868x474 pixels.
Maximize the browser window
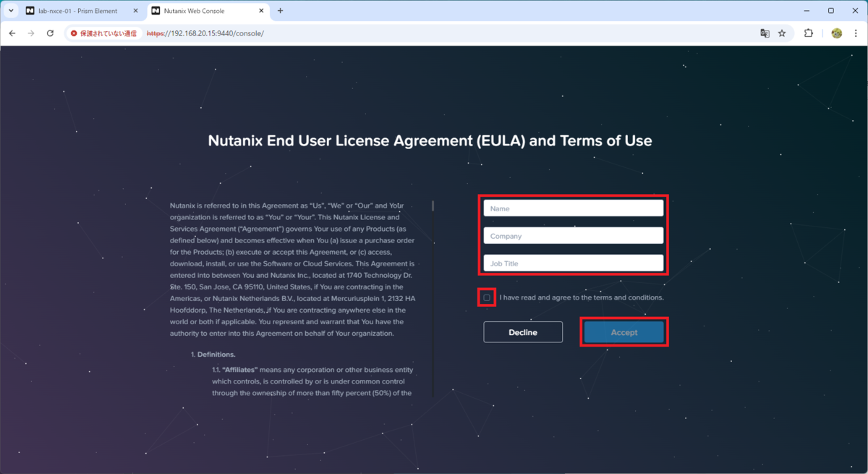(x=830, y=11)
